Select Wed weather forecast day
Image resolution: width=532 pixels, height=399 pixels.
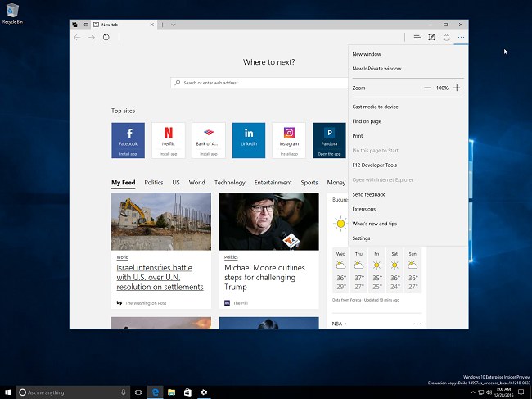coord(341,270)
